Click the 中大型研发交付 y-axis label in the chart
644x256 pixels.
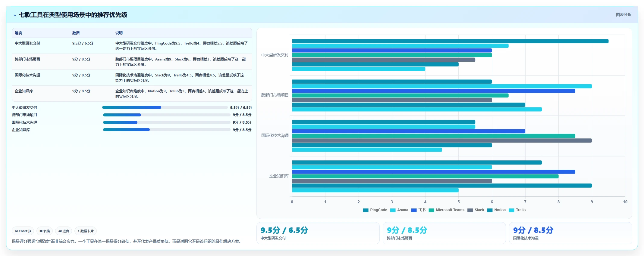pos(275,55)
